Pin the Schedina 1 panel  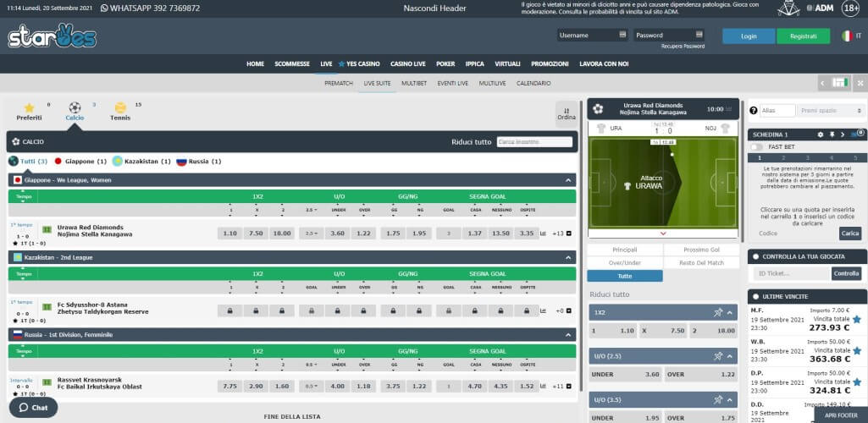point(832,135)
